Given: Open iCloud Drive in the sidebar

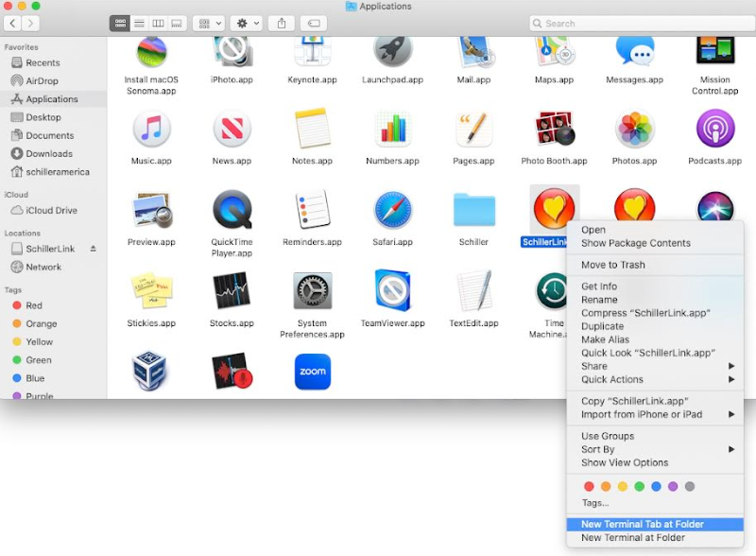Looking at the screenshot, I should [53, 211].
